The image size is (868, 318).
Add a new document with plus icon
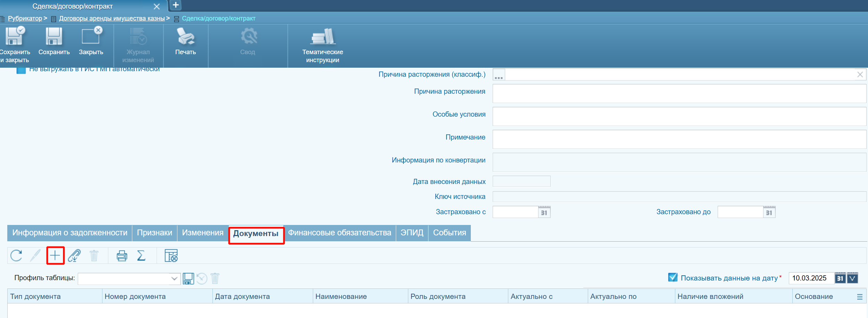point(55,256)
